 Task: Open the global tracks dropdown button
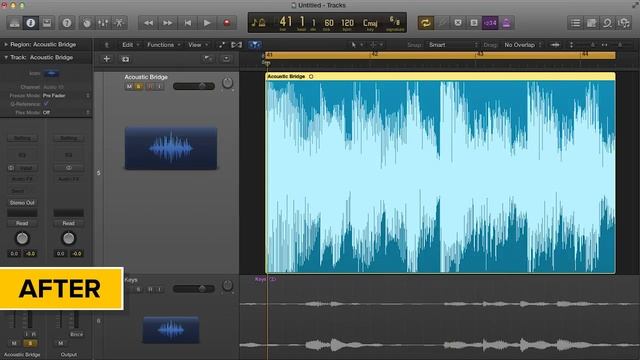click(226, 59)
